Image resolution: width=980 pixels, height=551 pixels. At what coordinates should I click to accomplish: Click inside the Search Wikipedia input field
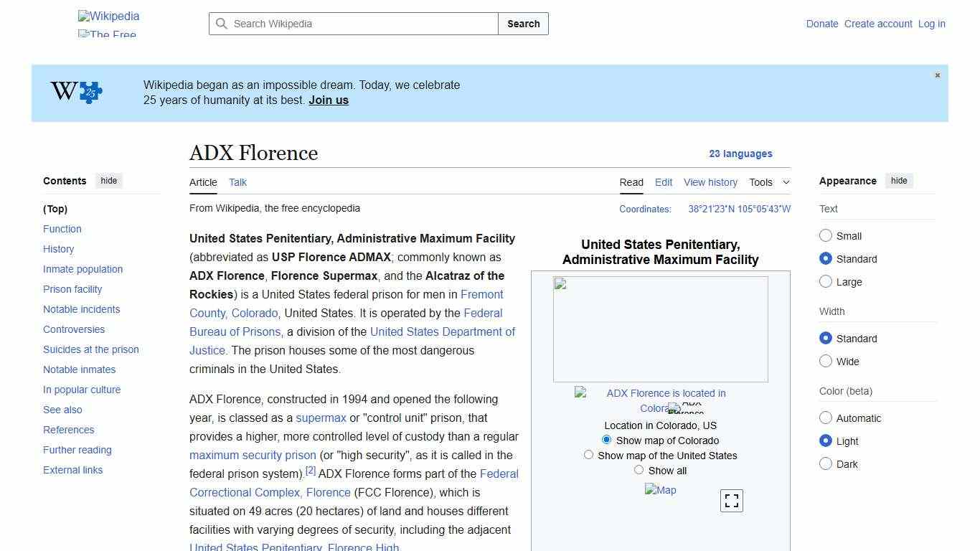352,24
